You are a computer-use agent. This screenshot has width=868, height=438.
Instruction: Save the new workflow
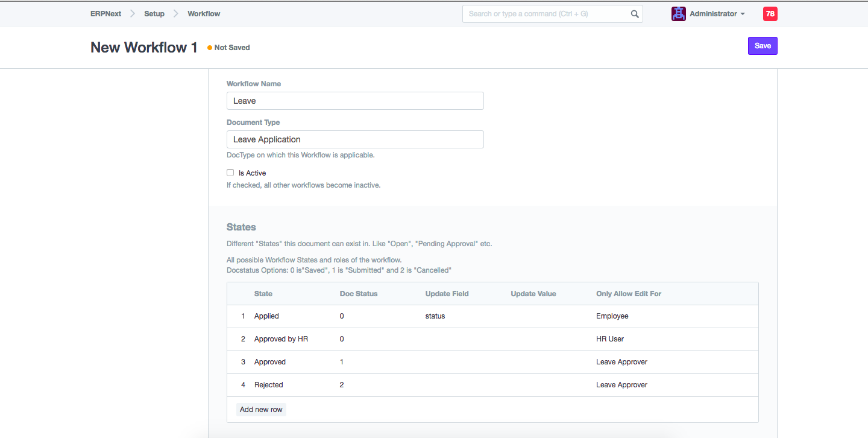coord(763,46)
